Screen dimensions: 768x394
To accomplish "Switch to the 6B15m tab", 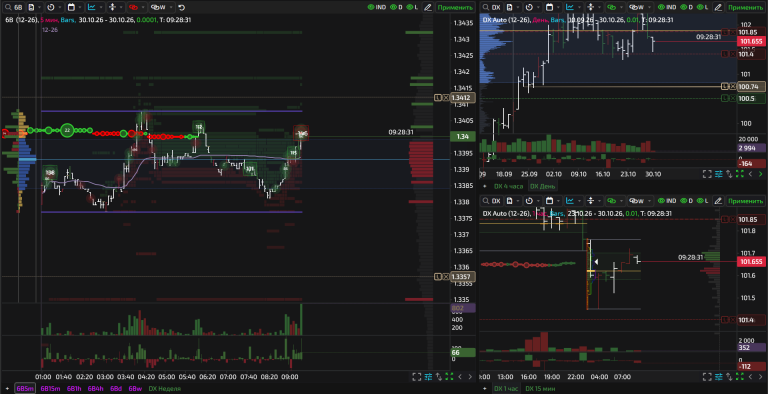I will coord(50,389).
